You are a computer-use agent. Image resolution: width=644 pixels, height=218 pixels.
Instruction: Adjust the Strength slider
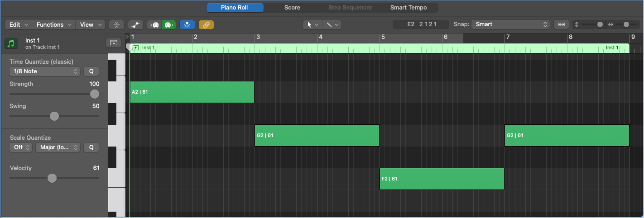(94, 94)
